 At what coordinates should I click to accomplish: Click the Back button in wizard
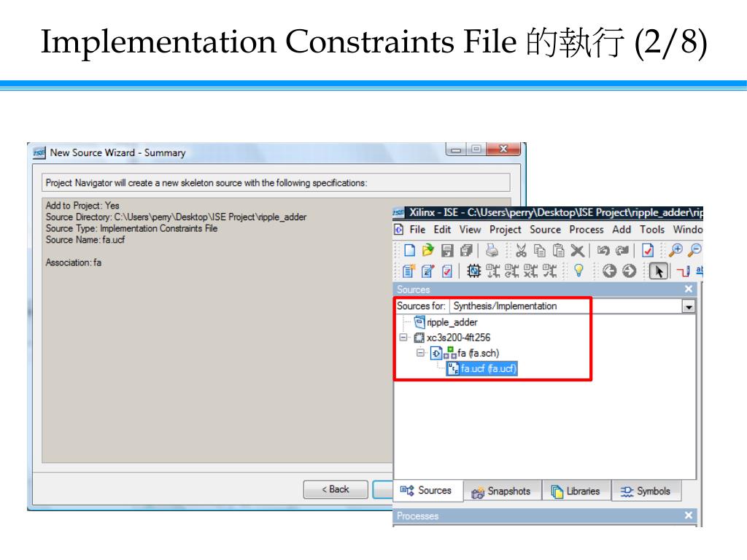(x=336, y=489)
